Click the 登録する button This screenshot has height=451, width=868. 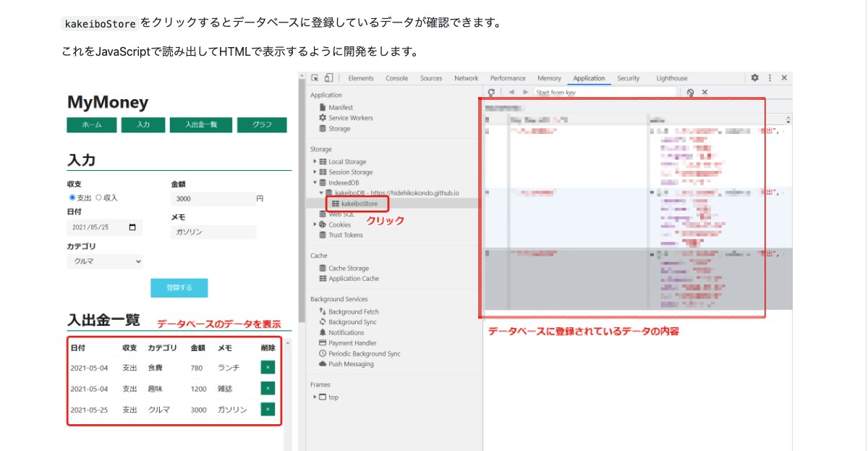pos(178,287)
